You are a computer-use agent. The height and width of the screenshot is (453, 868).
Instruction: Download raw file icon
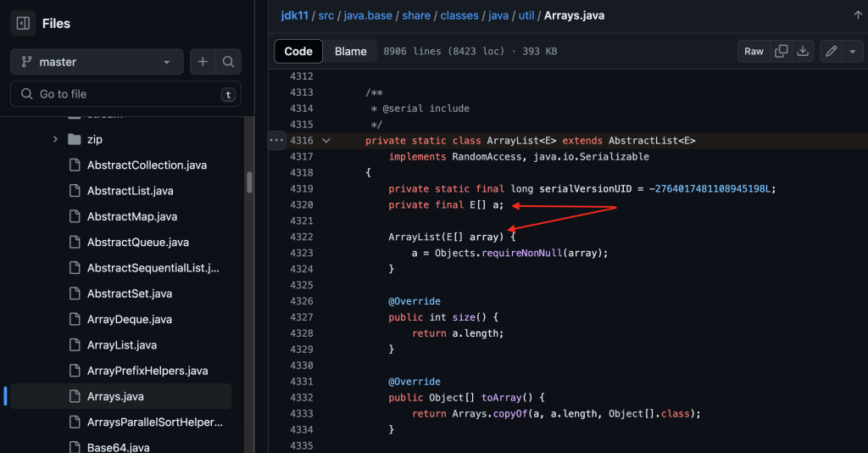point(803,51)
